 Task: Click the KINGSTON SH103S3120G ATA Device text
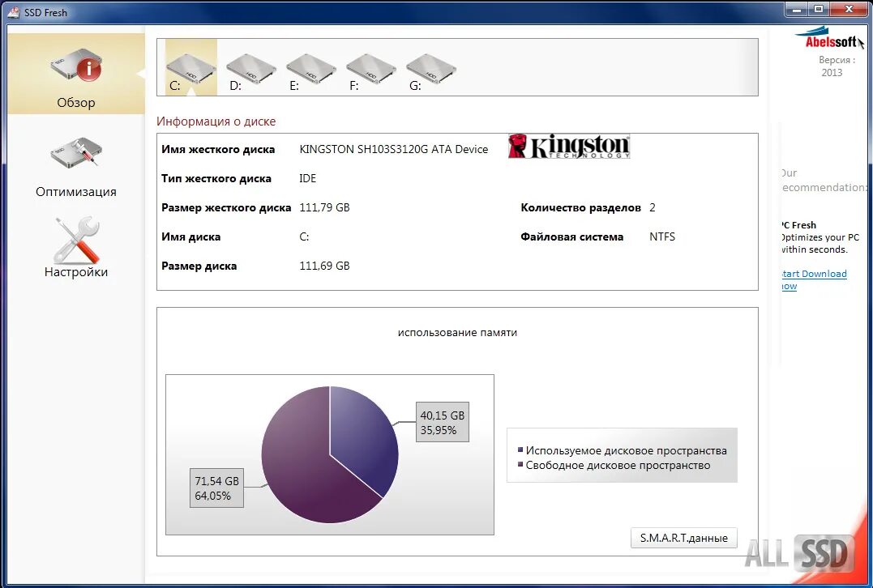click(394, 149)
